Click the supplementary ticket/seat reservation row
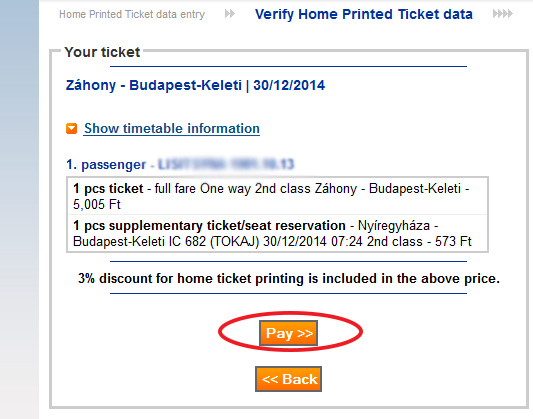Viewport: 533px width, 419px height. [x=277, y=233]
